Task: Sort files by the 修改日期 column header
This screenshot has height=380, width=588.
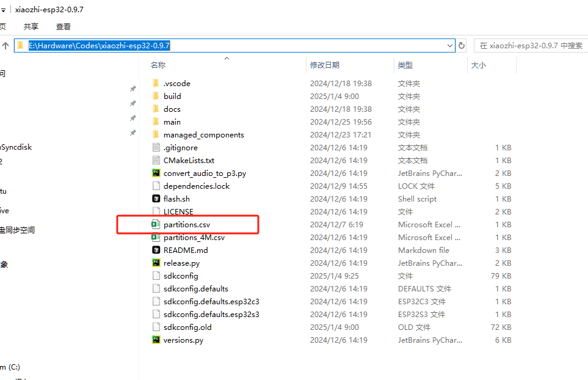Action: 325,65
